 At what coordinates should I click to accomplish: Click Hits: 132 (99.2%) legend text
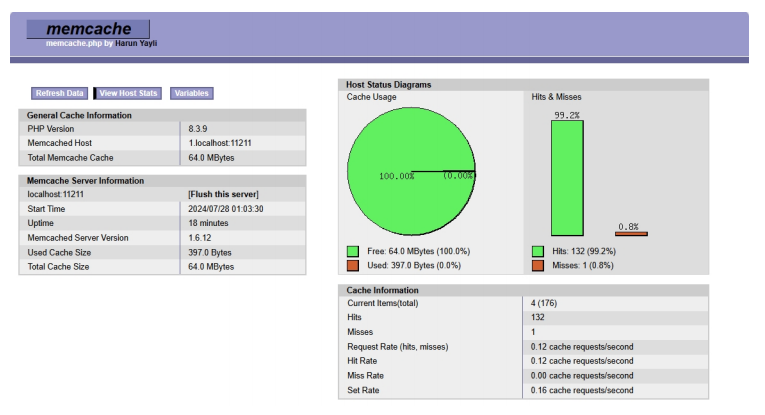click(x=584, y=251)
